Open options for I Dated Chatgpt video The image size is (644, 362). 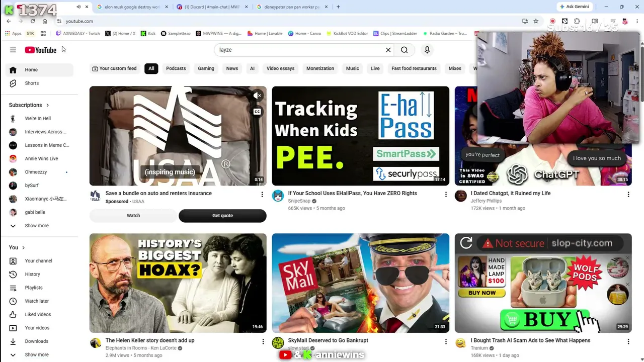[x=628, y=194]
